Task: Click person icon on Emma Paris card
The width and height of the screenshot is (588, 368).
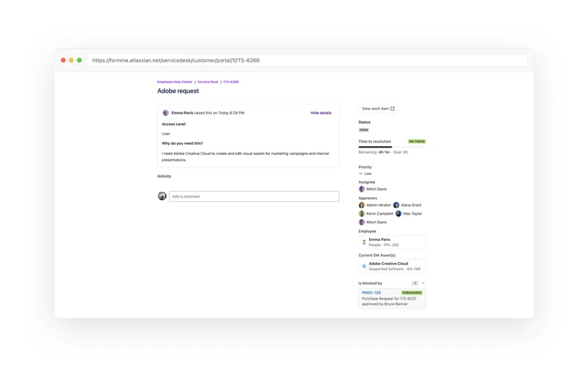Action: click(364, 242)
